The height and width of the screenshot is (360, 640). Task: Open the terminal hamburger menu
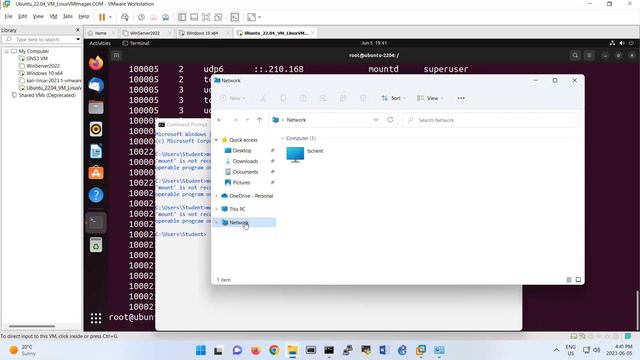[589, 56]
